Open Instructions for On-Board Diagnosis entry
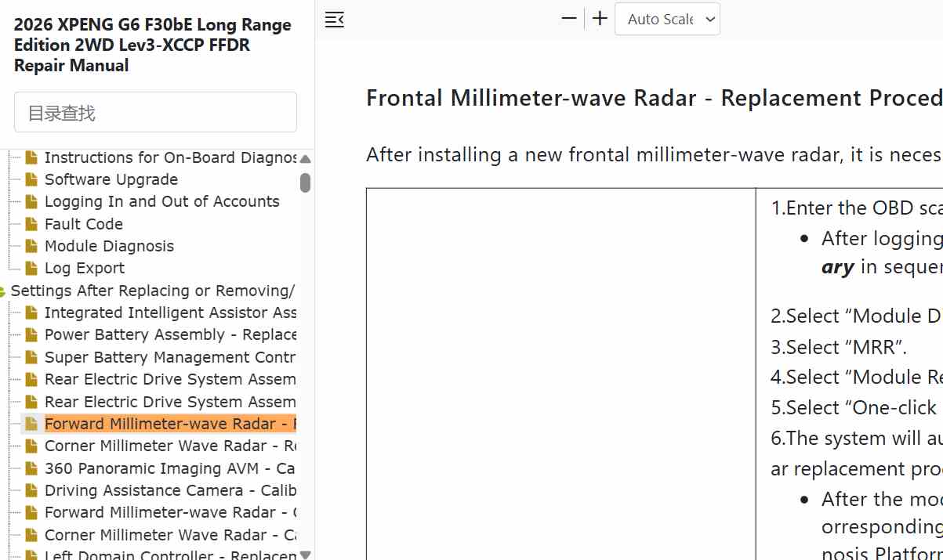 [x=170, y=157]
